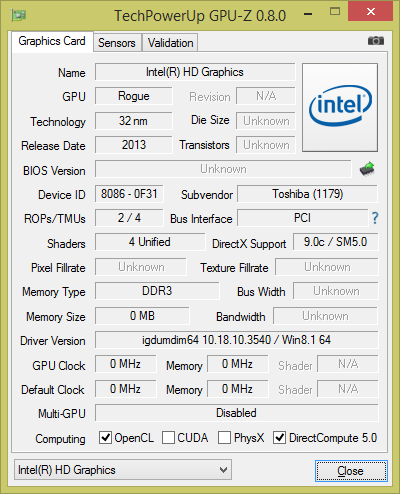This screenshot has width=400, height=494.
Task: Close window with red X button
Action: [371, 12]
